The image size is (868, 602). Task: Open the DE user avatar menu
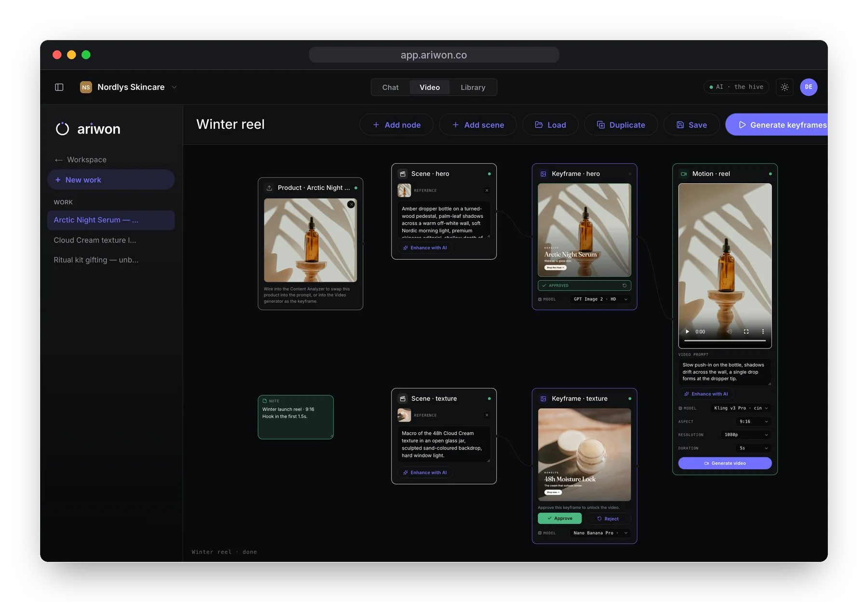809,87
